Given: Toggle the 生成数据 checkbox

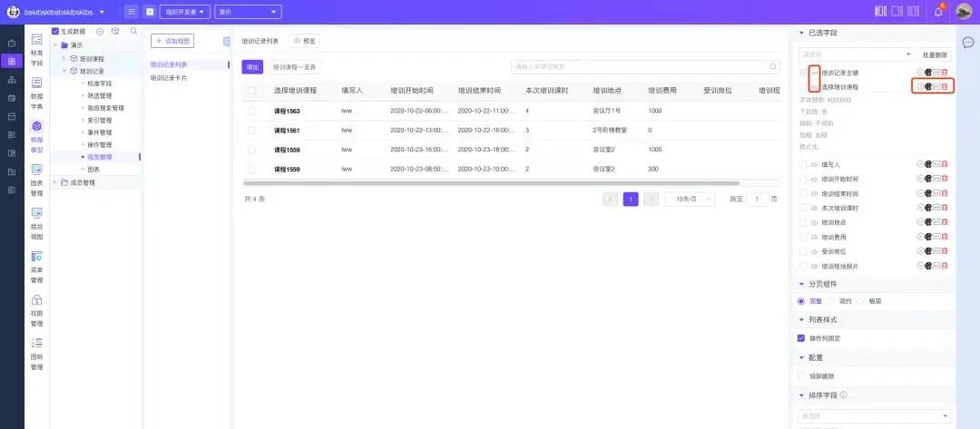Looking at the screenshot, I should [x=55, y=31].
